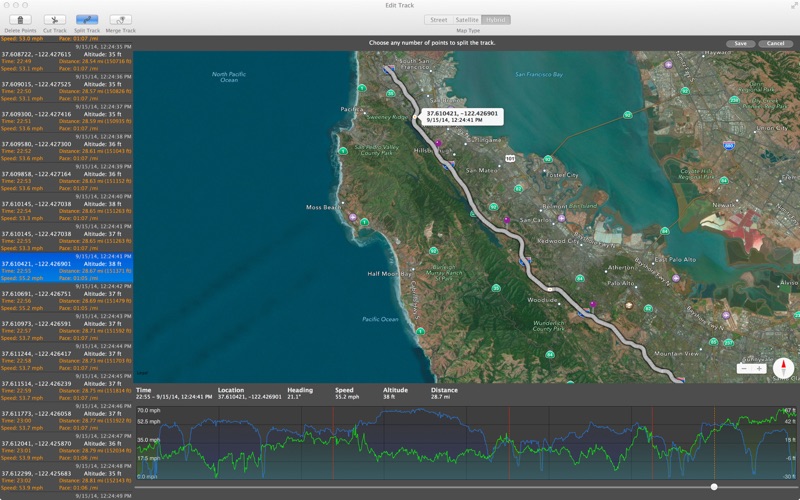
Task: Click the purple pin left of San Carlos
Action: point(507,220)
